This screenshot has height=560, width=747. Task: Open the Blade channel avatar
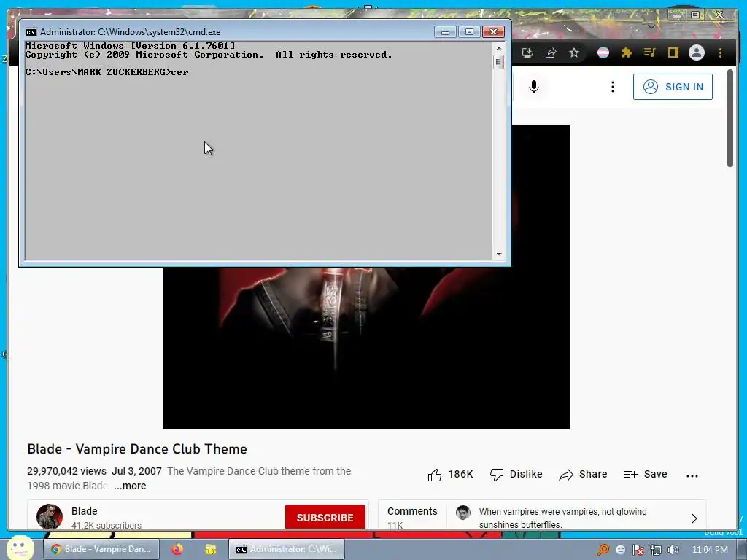(50, 517)
